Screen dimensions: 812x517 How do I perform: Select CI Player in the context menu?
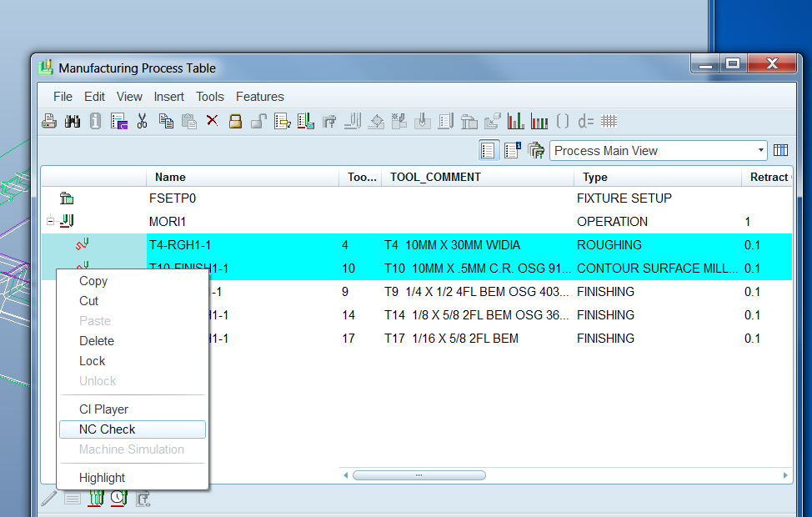pos(133,409)
